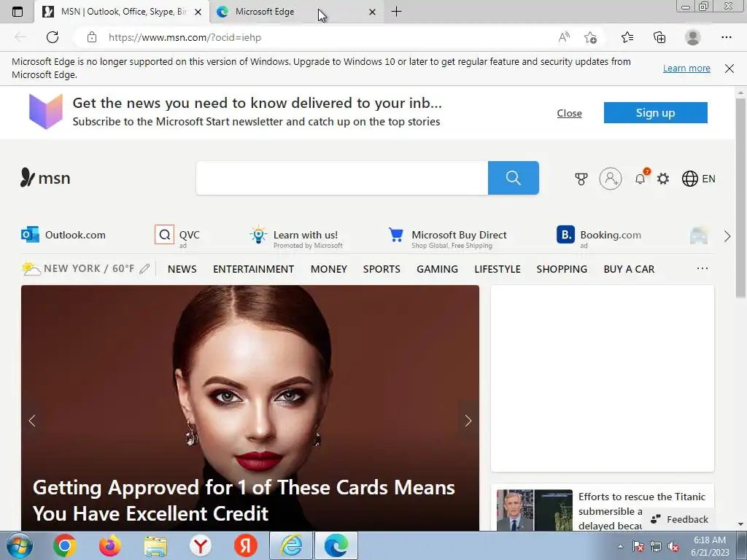This screenshot has width=747, height=560.
Task: Open New York weather forecast
Action: pos(78,268)
